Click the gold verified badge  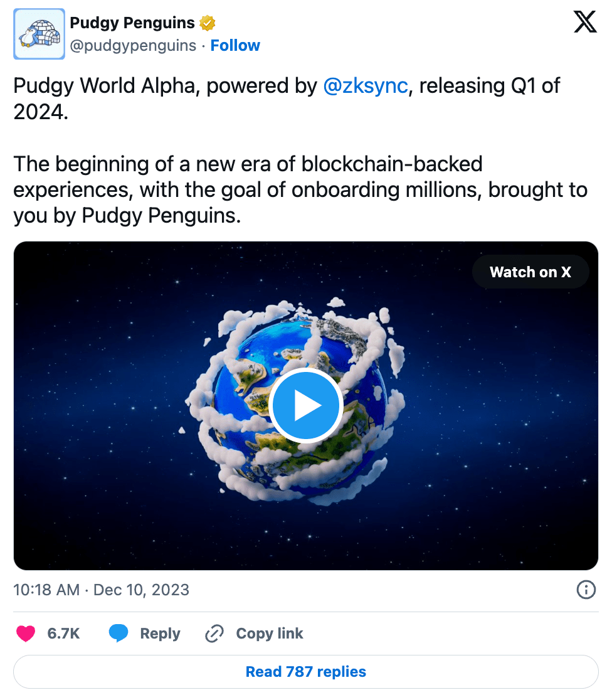(208, 24)
